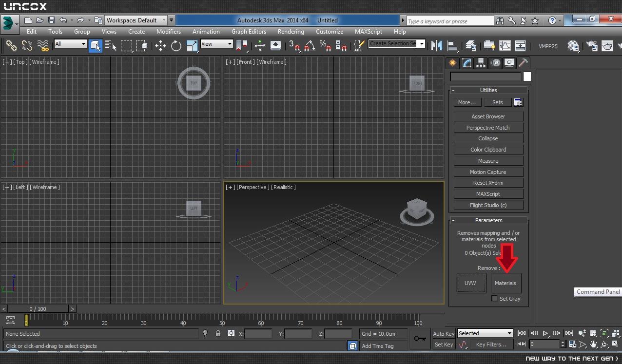The height and width of the screenshot is (364, 622).
Task: Switch to the Display panel tab
Action: tap(509, 63)
